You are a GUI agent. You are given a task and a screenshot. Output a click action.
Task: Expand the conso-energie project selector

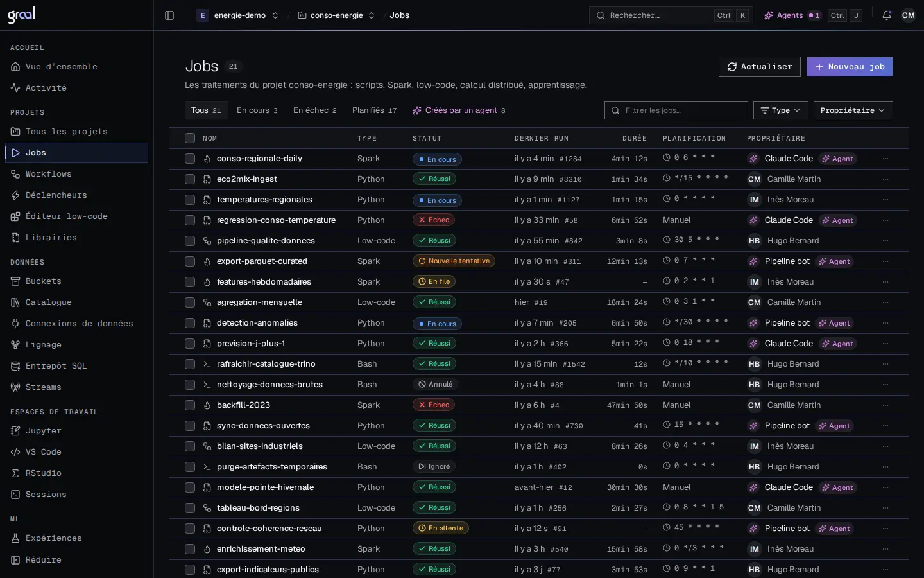[336, 15]
